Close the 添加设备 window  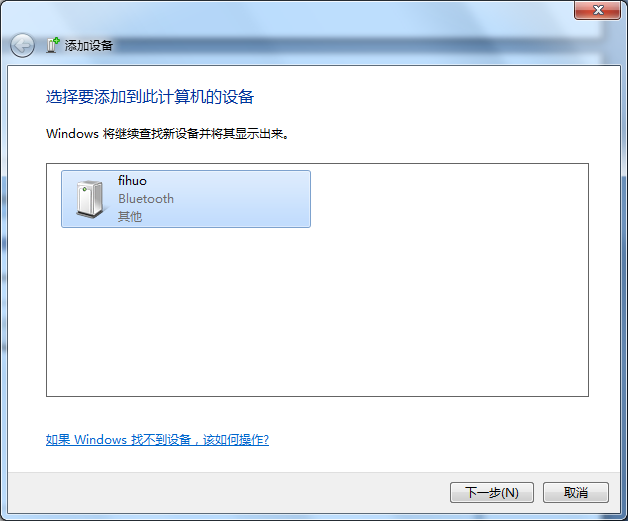(x=598, y=10)
